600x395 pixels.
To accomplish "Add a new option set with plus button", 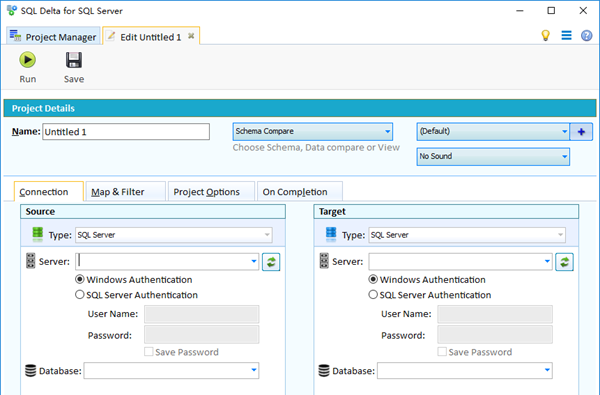I will click(581, 132).
